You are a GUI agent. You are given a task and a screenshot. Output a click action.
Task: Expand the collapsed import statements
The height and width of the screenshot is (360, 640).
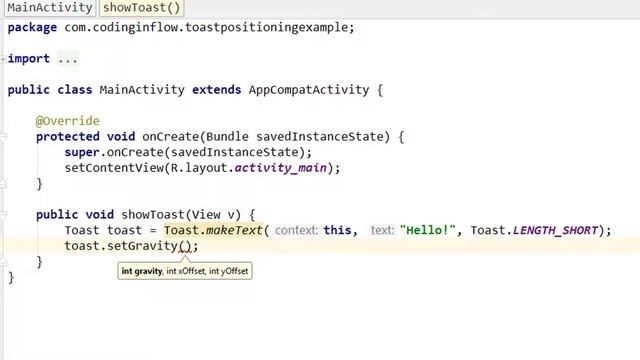(2, 59)
